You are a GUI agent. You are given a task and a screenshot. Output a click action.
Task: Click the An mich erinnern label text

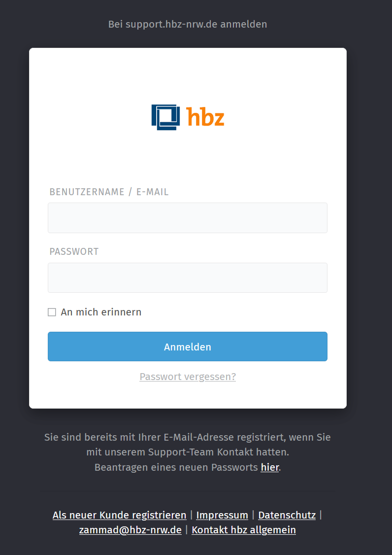(101, 312)
